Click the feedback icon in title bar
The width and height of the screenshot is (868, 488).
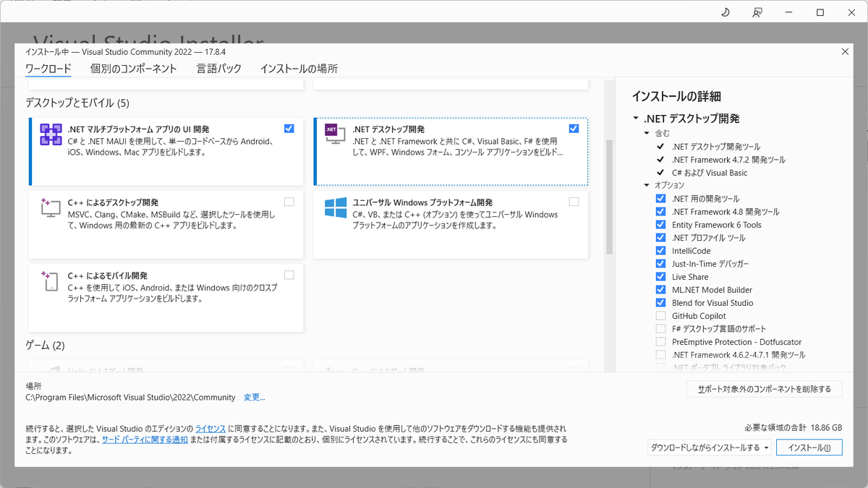pyautogui.click(x=757, y=12)
